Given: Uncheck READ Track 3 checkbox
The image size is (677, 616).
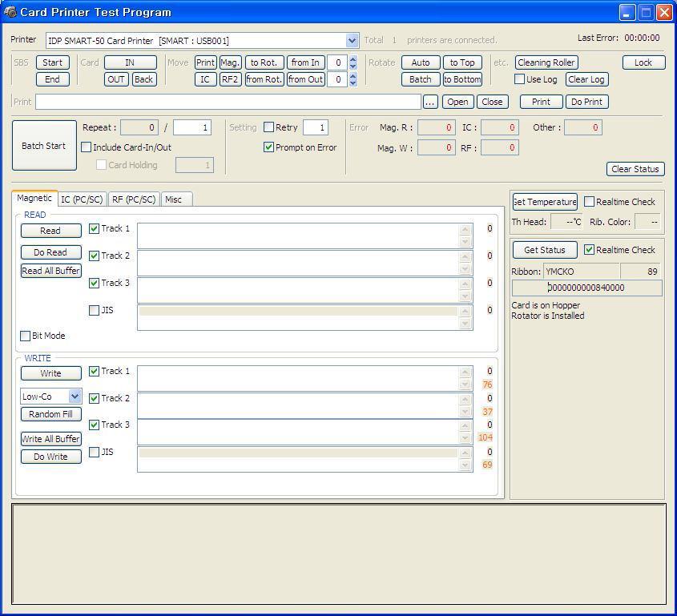Looking at the screenshot, I should click(94, 283).
